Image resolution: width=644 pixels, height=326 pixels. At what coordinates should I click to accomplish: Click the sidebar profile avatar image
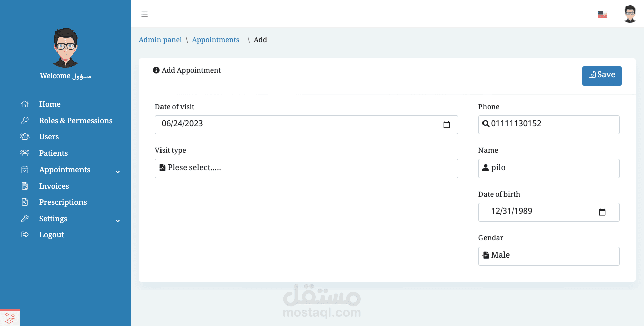(65, 48)
